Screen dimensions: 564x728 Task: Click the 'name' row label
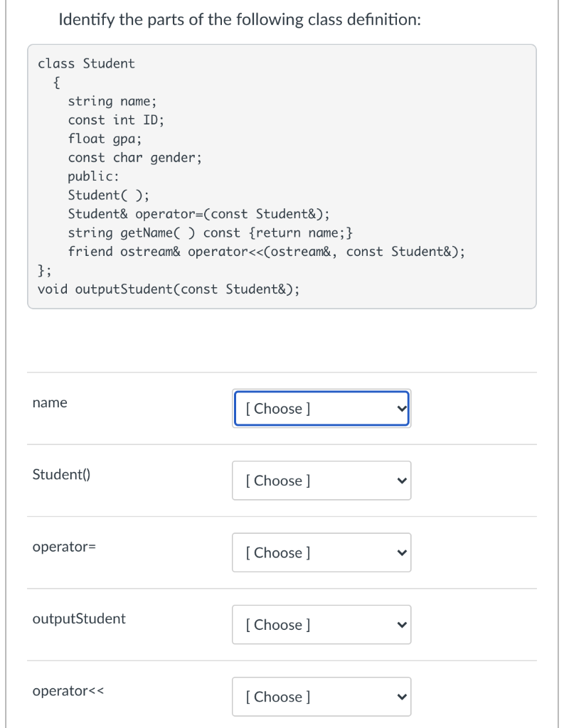pos(50,402)
